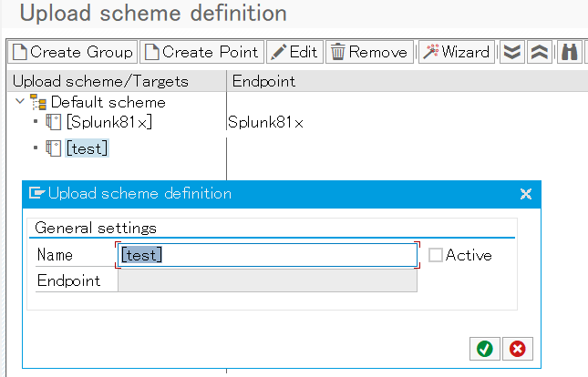Click the Remove trash can button

[369, 52]
